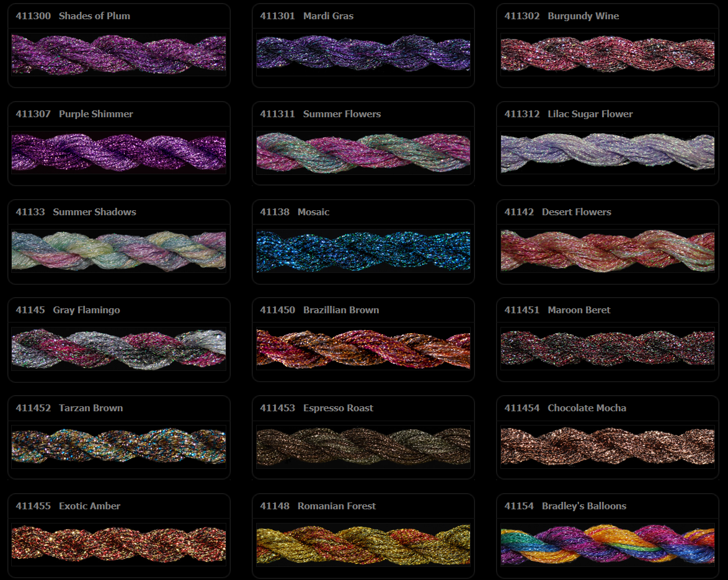Click the '411311 Summer Flowers' label
This screenshot has height=580, width=728.
(x=321, y=114)
